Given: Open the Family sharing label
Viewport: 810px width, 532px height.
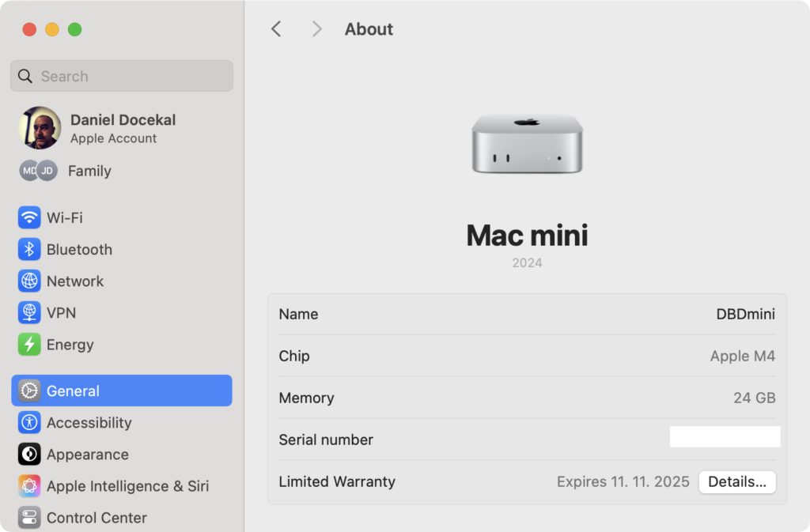Looking at the screenshot, I should (x=89, y=171).
